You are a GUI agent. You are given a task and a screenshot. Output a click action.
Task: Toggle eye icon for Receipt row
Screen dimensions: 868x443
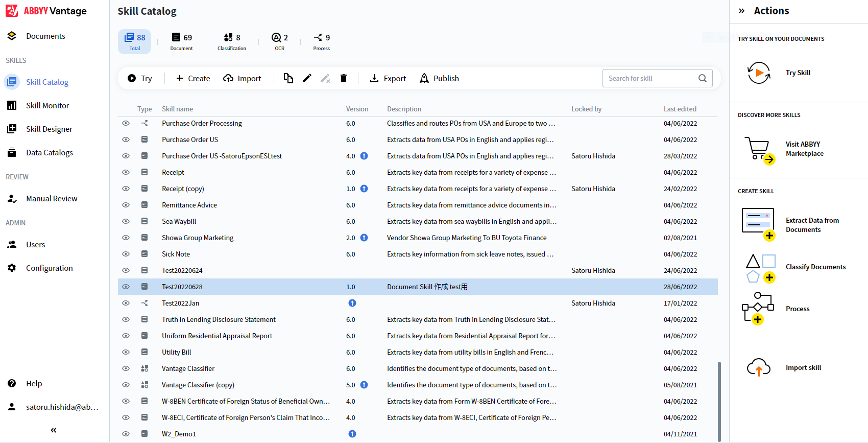point(126,172)
